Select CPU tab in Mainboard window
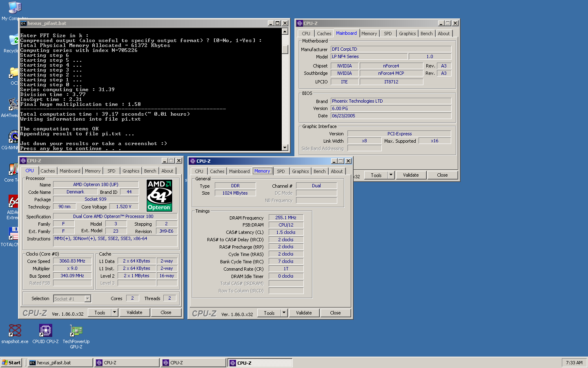Screen dimensions: 588x368 306,34
